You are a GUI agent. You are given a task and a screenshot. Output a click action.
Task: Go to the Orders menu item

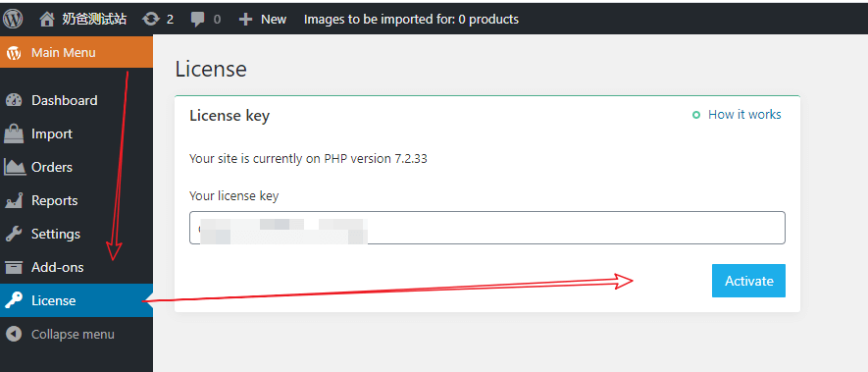77,167
